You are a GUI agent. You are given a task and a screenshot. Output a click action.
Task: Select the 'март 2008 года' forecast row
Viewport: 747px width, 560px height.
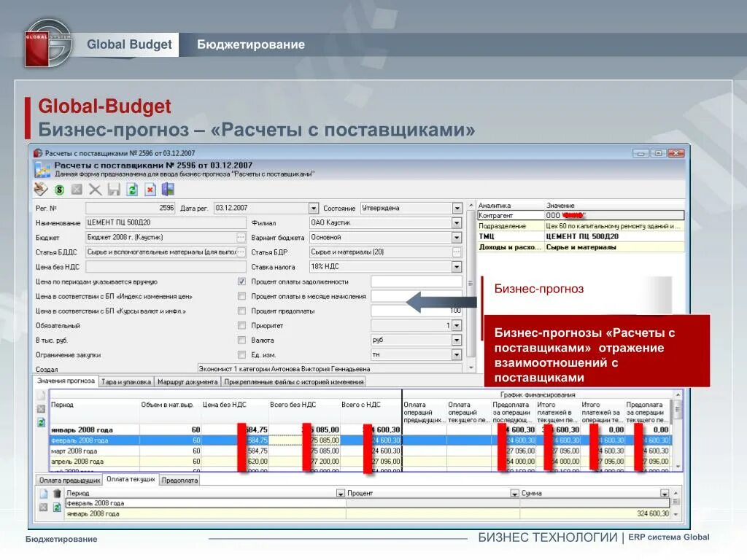pos(225,451)
